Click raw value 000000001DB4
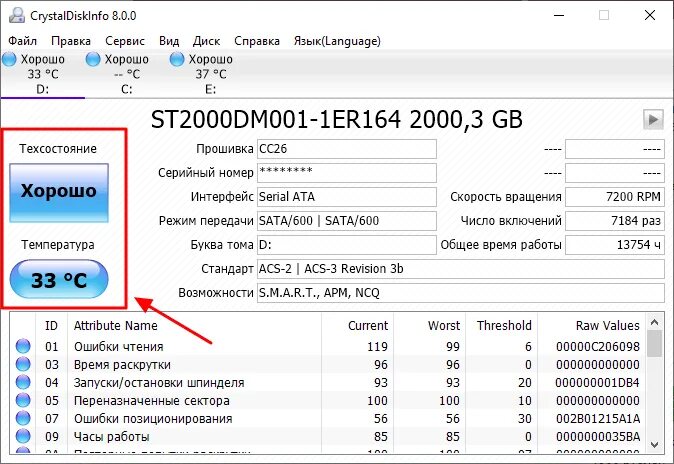 coord(597,383)
